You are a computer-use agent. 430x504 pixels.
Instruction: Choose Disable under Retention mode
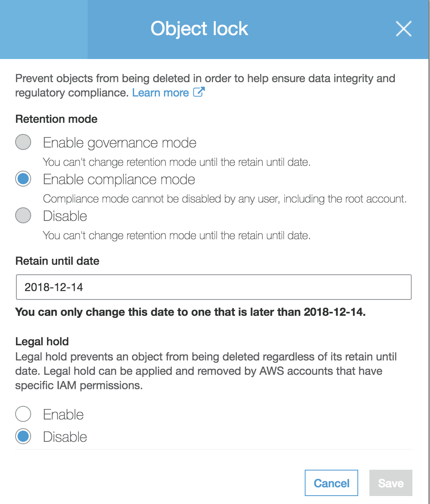(x=23, y=215)
